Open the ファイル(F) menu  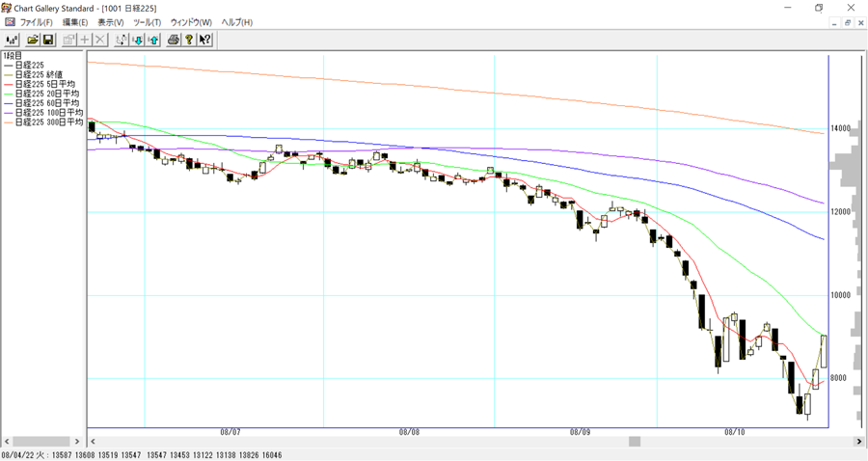36,22
